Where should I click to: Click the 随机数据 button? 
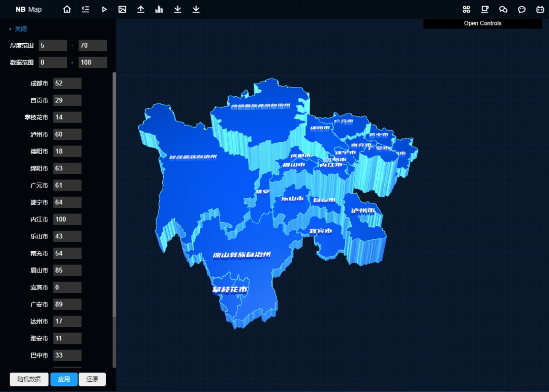29,379
